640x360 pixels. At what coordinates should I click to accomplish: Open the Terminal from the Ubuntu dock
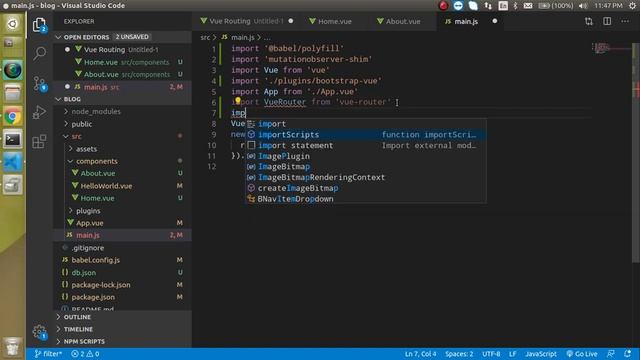click(x=13, y=140)
